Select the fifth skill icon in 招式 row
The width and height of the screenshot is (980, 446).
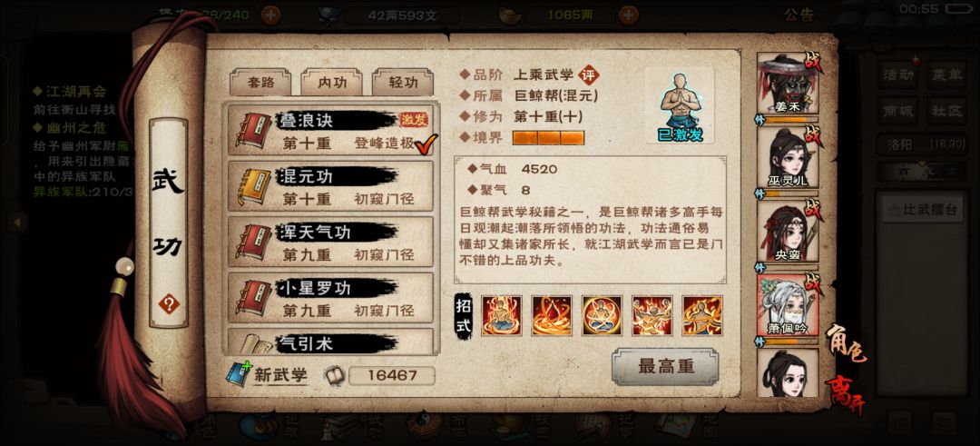[x=702, y=316]
